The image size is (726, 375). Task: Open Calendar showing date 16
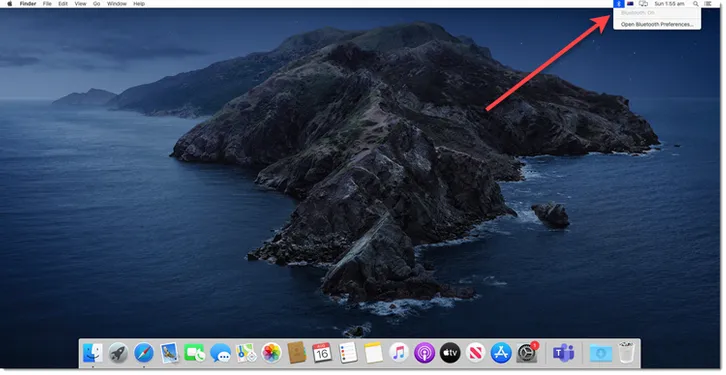pyautogui.click(x=322, y=353)
